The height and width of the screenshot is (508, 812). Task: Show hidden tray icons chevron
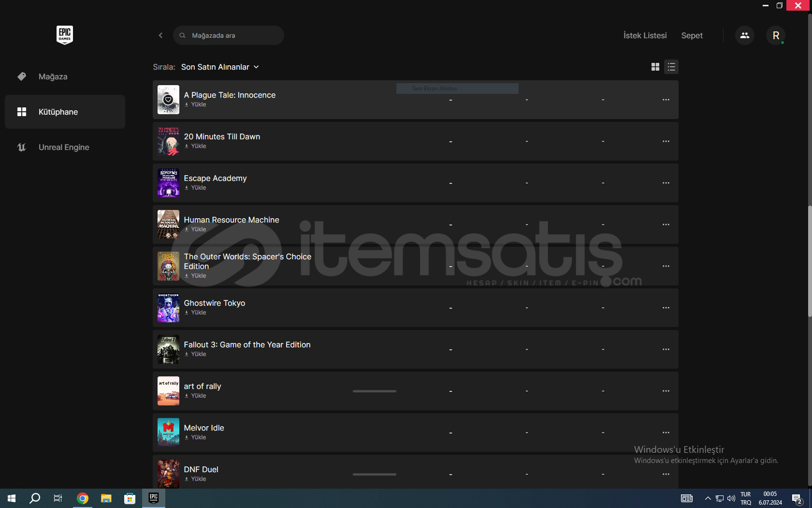coord(708,498)
